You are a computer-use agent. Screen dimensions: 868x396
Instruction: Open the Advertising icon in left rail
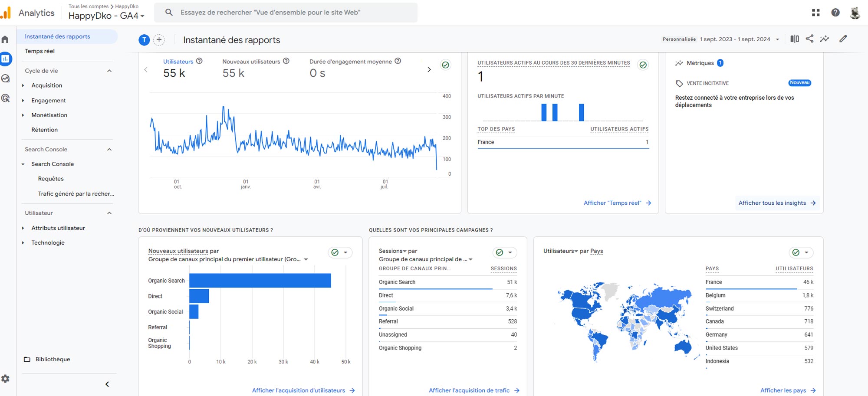click(5, 98)
